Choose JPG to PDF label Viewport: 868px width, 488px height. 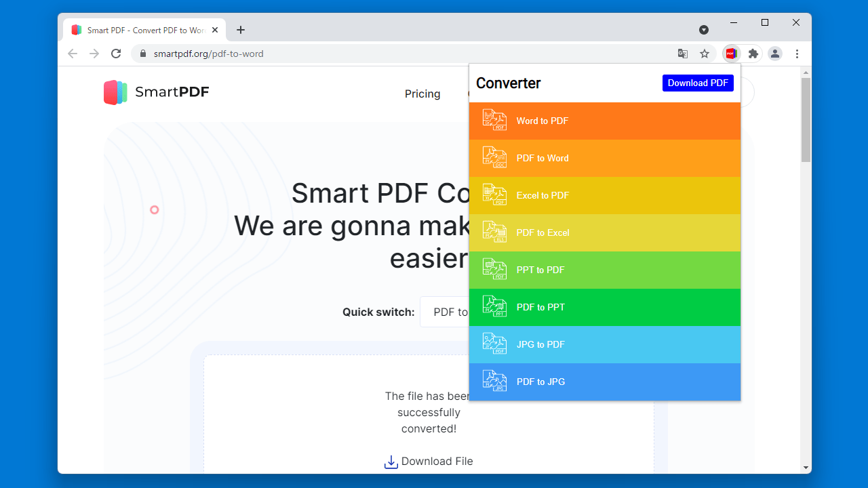tap(540, 344)
